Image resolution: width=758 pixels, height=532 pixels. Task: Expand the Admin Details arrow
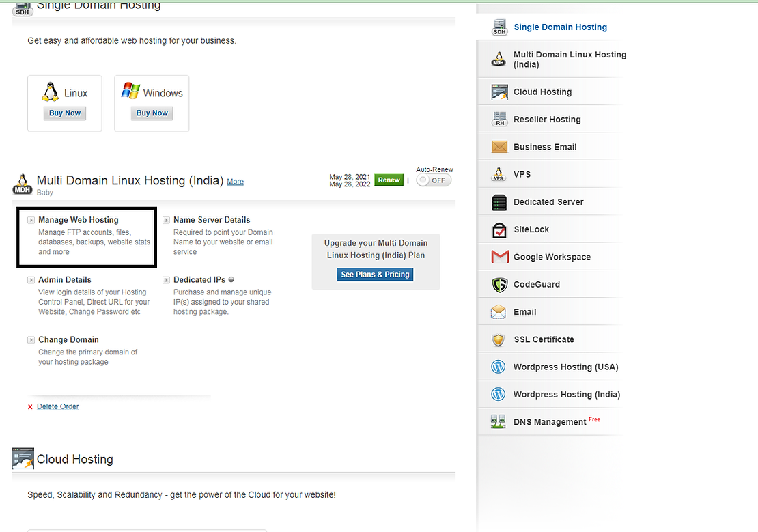31,280
